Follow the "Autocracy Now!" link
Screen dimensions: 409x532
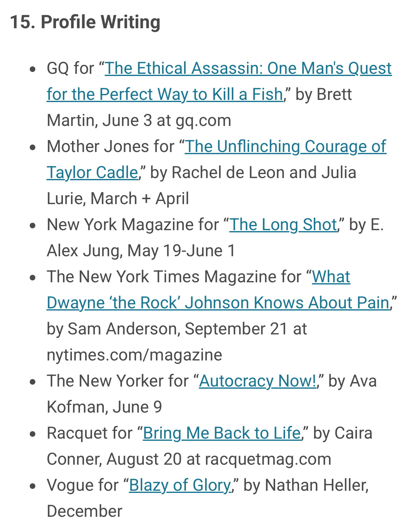pos(257,381)
